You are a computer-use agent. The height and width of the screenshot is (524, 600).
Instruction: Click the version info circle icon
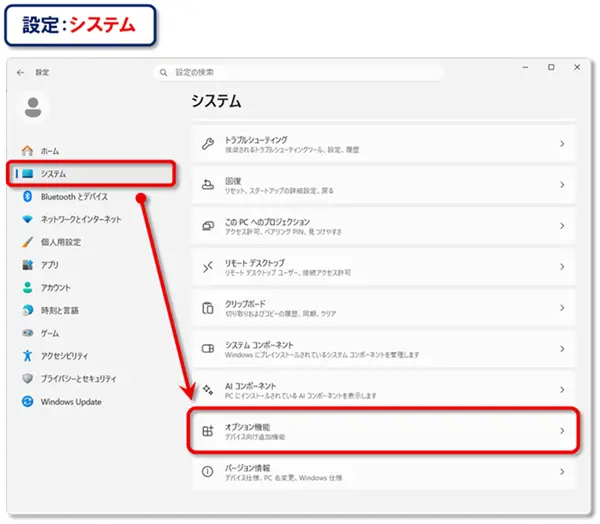coord(207,472)
